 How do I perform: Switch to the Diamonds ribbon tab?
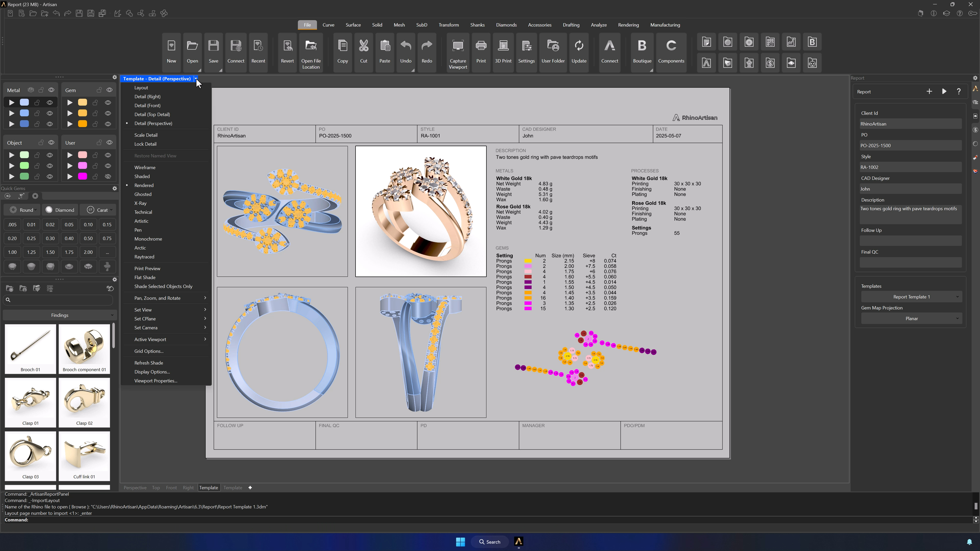tap(506, 25)
